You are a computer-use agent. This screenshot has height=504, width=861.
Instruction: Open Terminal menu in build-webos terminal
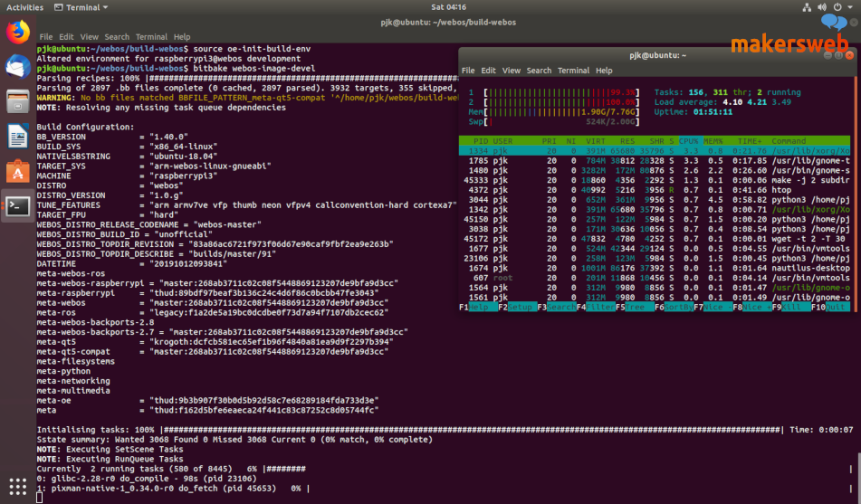pyautogui.click(x=151, y=37)
